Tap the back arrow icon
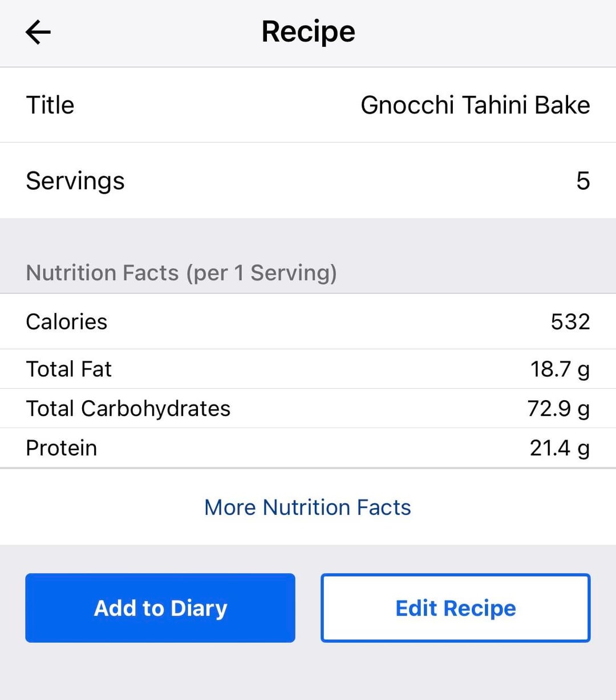616x700 pixels. pyautogui.click(x=38, y=32)
